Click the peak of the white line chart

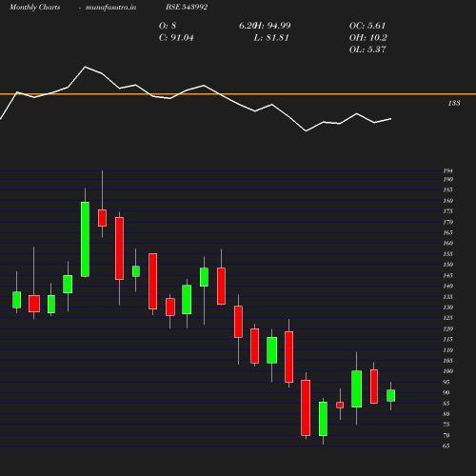[85, 67]
